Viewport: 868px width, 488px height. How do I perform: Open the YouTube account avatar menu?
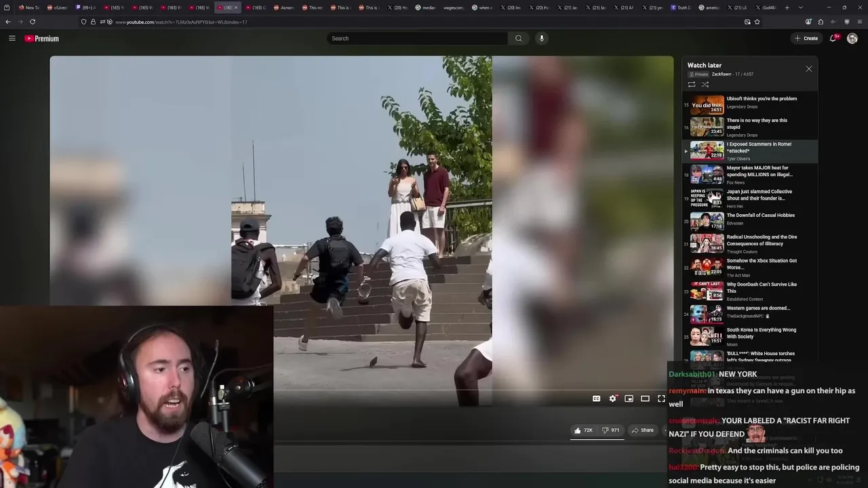click(852, 39)
